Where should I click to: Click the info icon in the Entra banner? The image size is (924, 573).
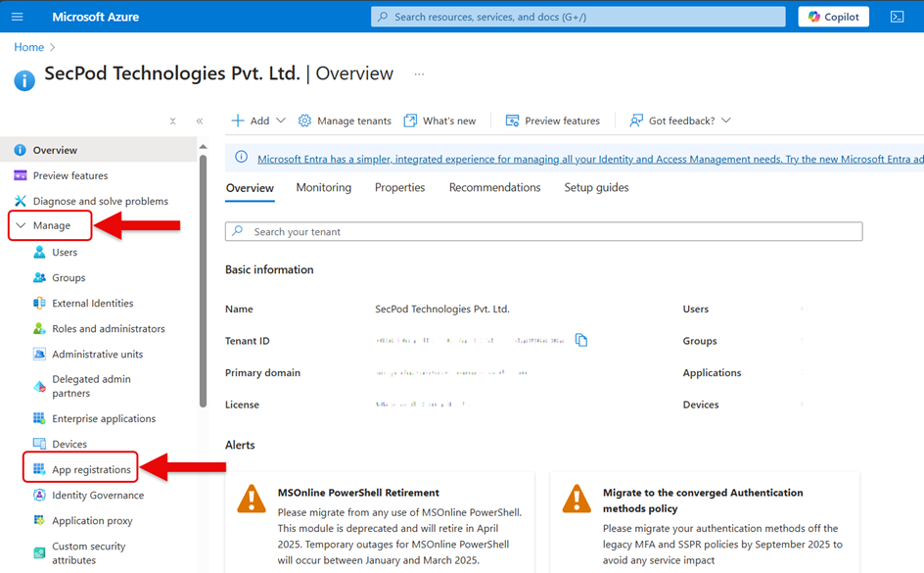tap(241, 157)
